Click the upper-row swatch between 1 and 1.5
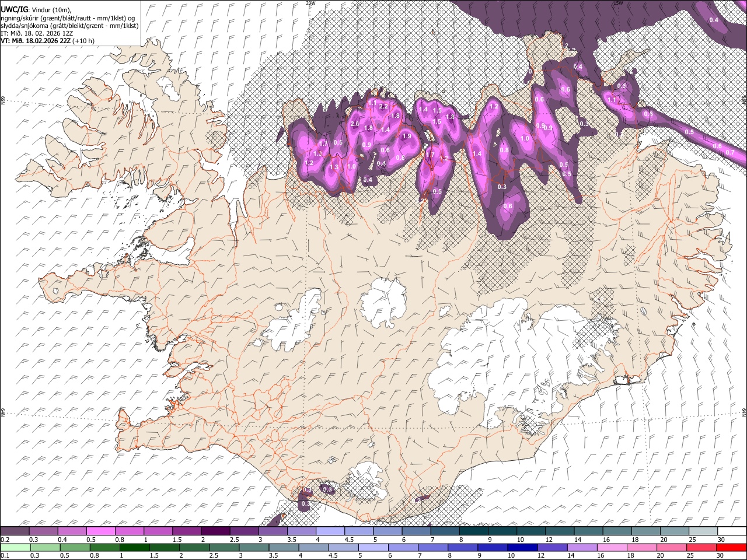This screenshot has height=560, width=747. (x=158, y=531)
